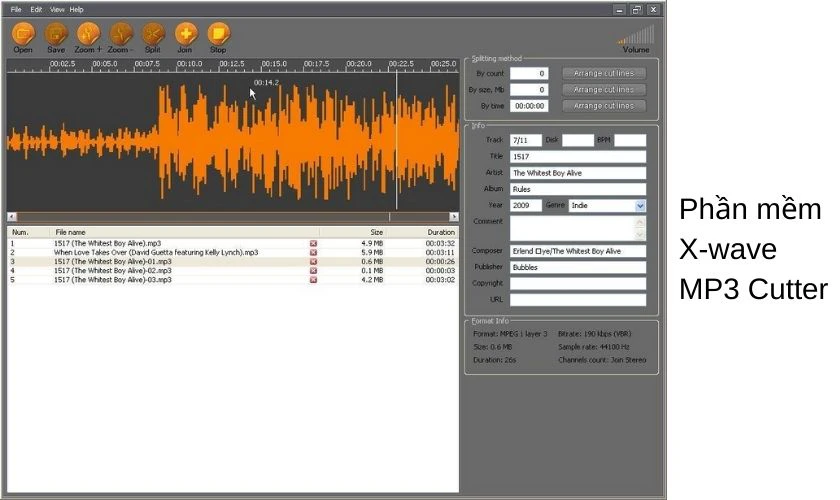
Task: Click the Join plus icon
Action: click(185, 34)
